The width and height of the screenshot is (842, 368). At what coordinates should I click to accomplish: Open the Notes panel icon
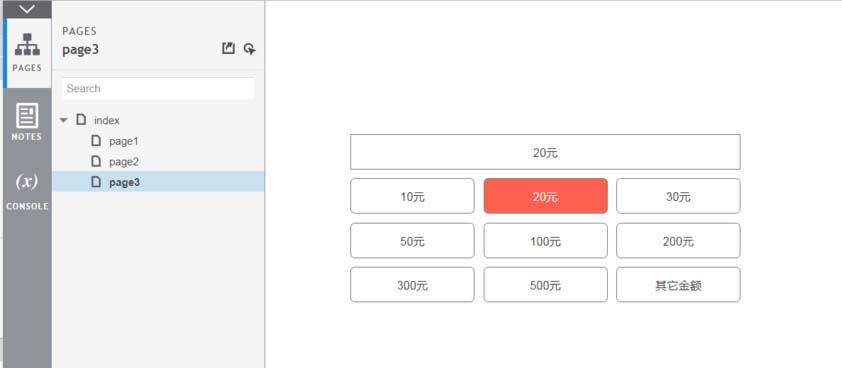[x=27, y=122]
